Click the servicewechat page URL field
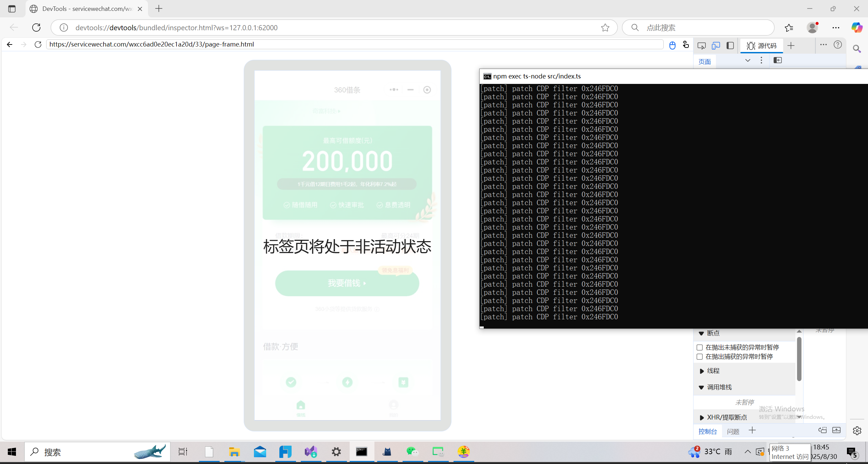 354,44
